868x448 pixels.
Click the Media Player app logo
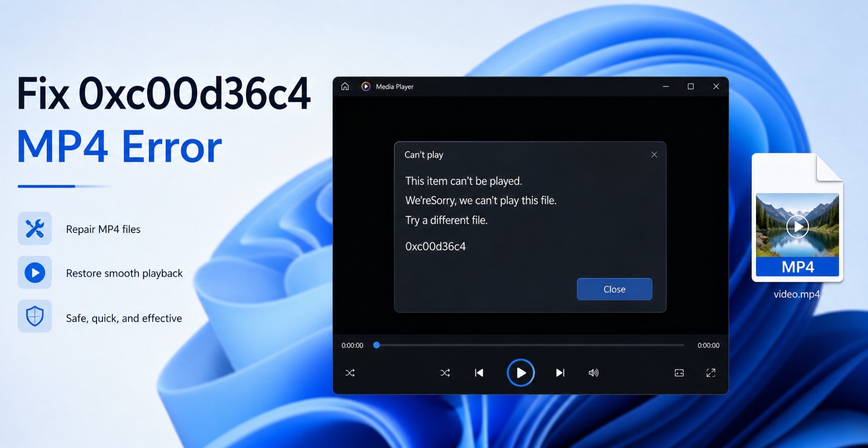pyautogui.click(x=365, y=86)
